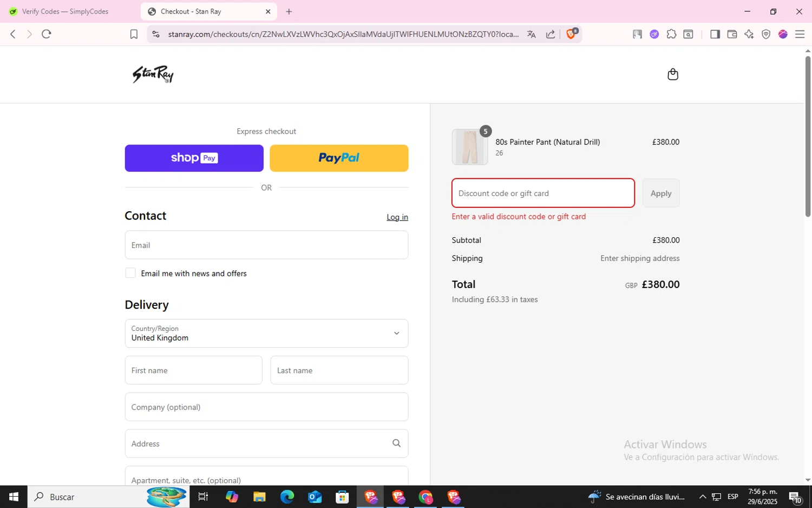Open the browser extensions puzzle icon
This screenshot has height=508, width=812.
[x=671, y=34]
